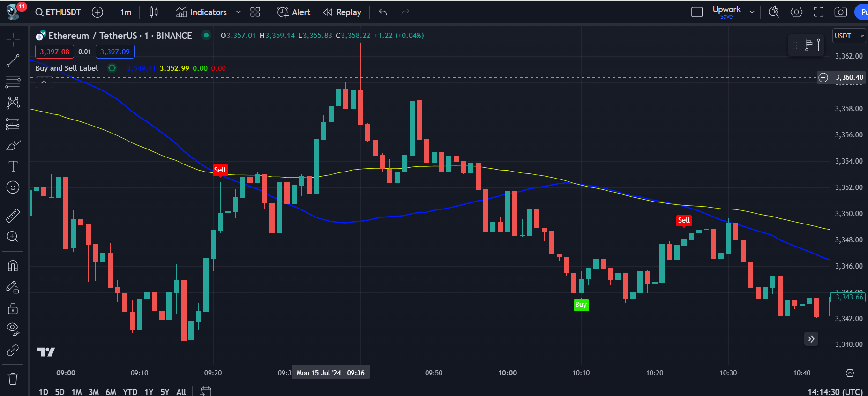This screenshot has width=868, height=396.
Task: Click the Alert button
Action: (x=294, y=12)
